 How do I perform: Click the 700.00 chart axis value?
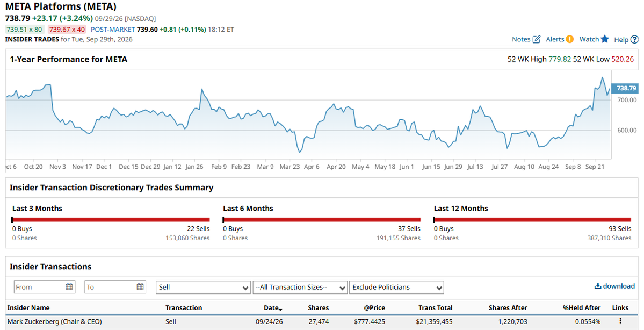[627, 100]
